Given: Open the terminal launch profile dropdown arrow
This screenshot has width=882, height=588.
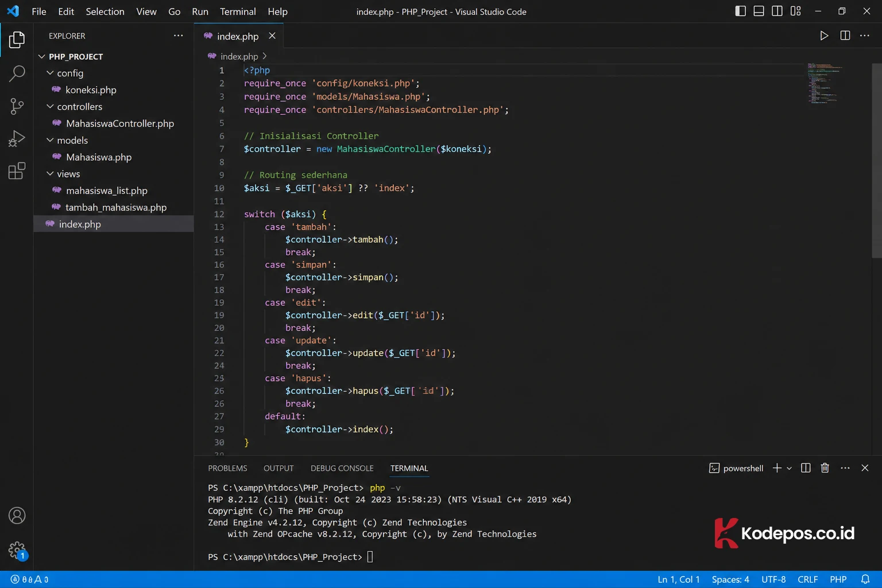Looking at the screenshot, I should [x=789, y=468].
